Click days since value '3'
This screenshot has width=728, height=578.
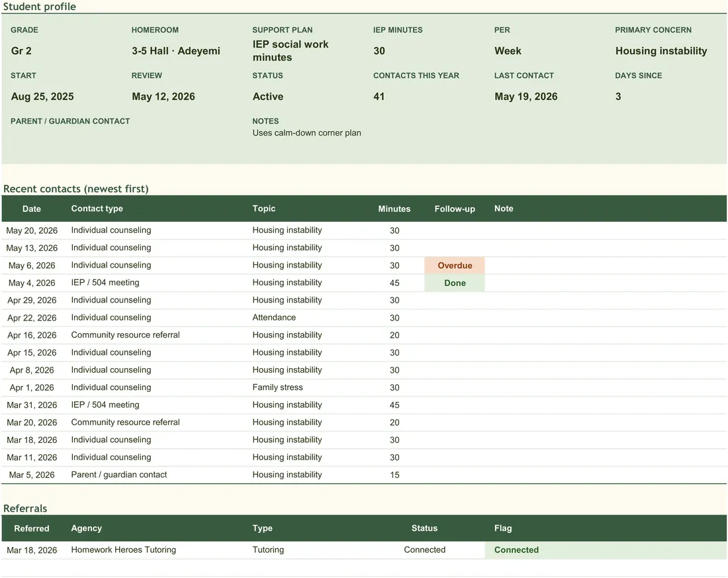click(618, 96)
